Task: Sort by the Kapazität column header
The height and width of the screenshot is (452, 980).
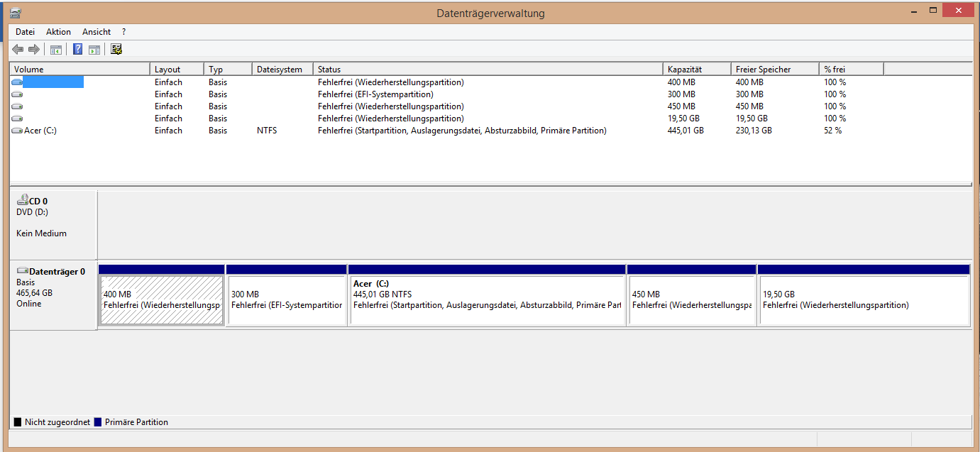Action: (x=697, y=69)
